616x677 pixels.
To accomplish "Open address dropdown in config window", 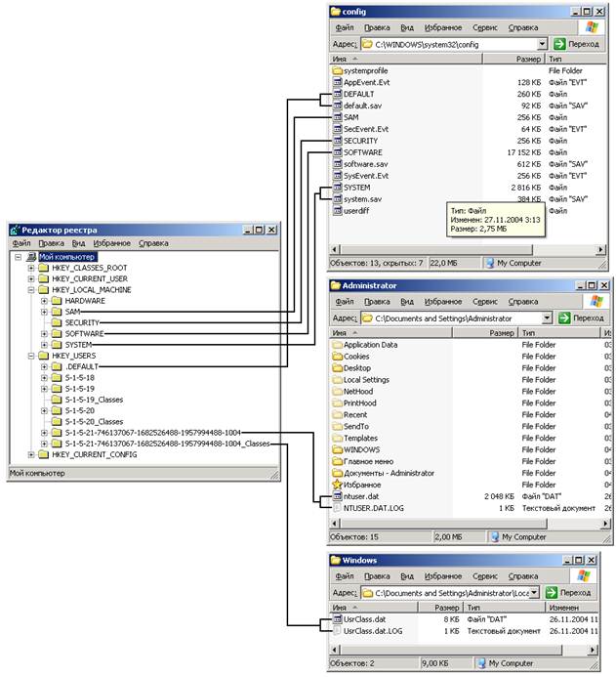I will [x=542, y=44].
